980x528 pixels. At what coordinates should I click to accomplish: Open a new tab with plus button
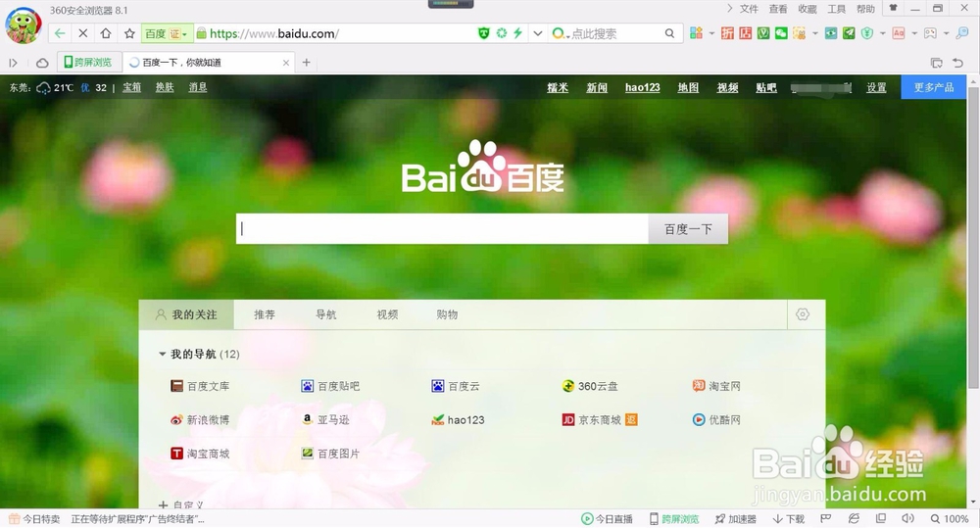tap(306, 63)
